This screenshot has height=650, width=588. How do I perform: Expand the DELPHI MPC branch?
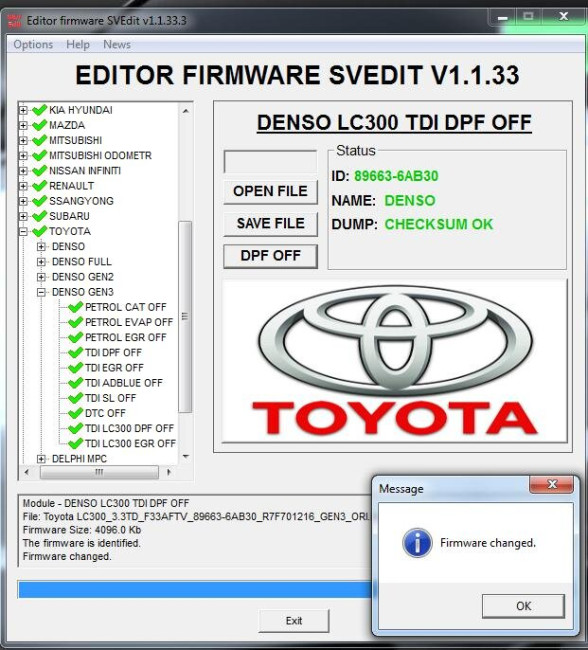click(41, 459)
